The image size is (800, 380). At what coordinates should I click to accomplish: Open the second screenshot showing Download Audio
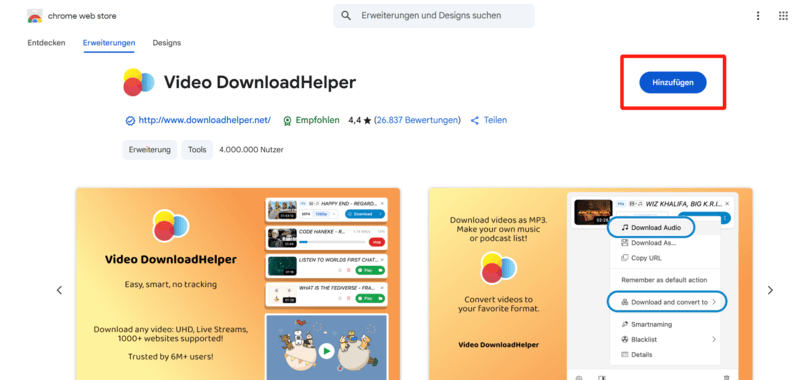click(591, 284)
